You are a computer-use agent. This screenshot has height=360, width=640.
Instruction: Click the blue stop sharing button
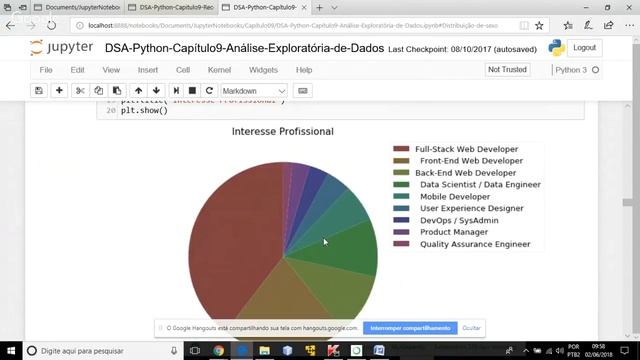tap(410, 328)
